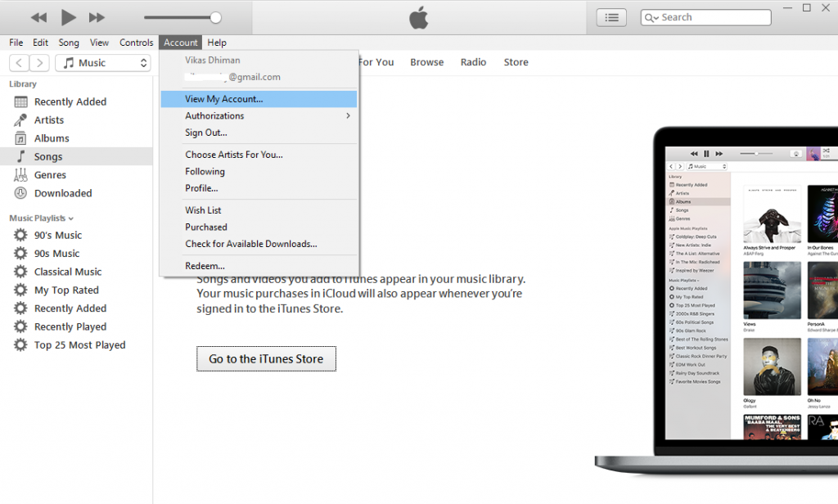Switch to the Store tab

pyautogui.click(x=516, y=62)
